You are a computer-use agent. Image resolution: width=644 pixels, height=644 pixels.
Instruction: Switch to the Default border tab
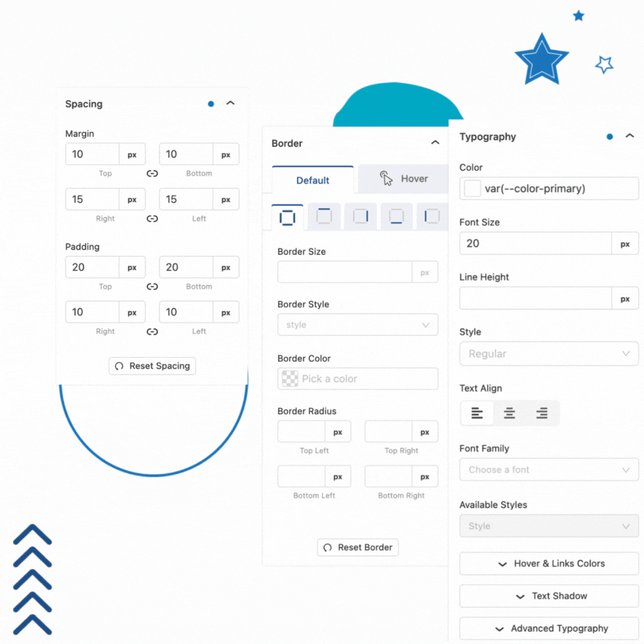(312, 180)
